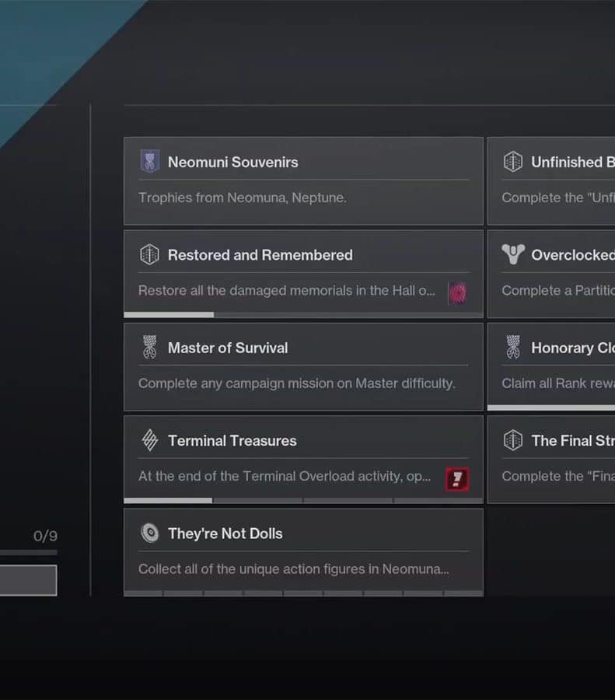Image resolution: width=615 pixels, height=700 pixels.
Task: Select The Final Str... triumph title
Action: click(573, 441)
